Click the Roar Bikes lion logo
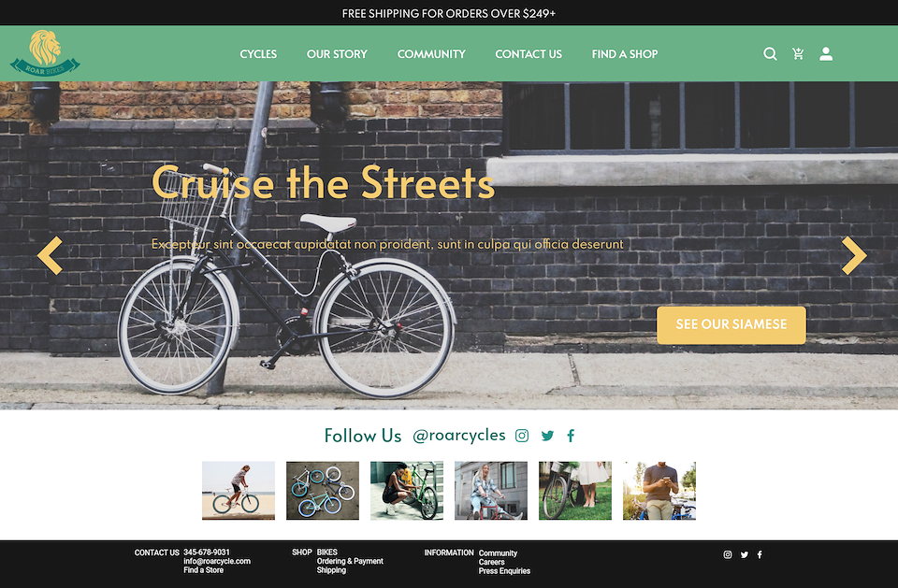This screenshot has height=588, width=898. tap(45, 53)
